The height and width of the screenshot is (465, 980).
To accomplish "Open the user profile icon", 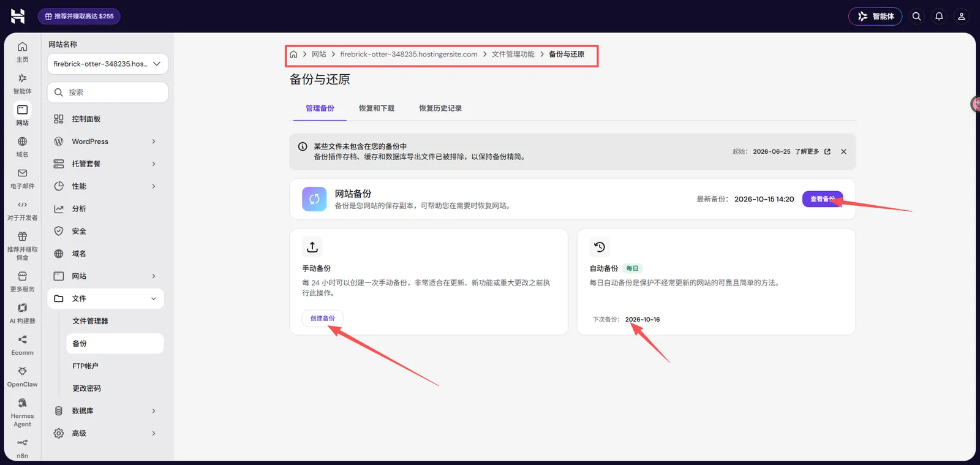I will (962, 17).
